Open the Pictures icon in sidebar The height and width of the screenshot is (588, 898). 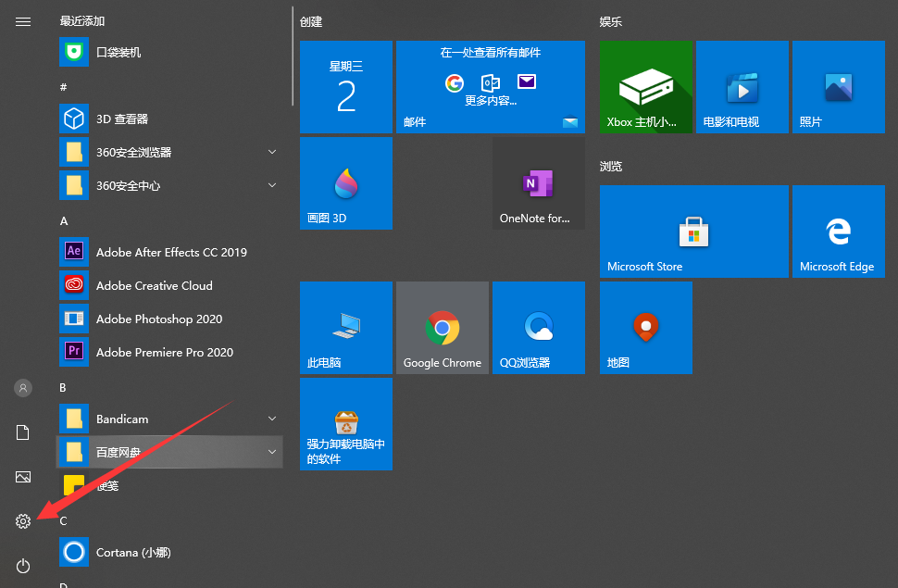(x=23, y=477)
